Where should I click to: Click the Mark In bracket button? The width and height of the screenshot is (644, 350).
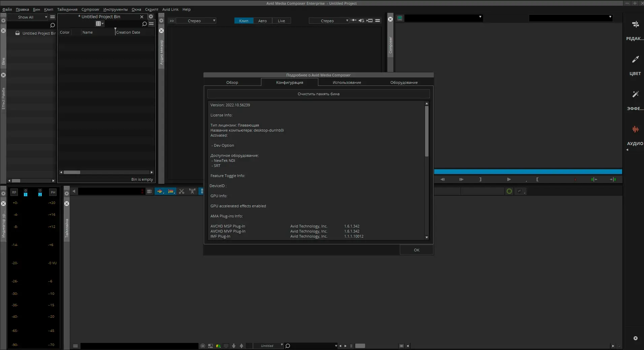pos(537,179)
